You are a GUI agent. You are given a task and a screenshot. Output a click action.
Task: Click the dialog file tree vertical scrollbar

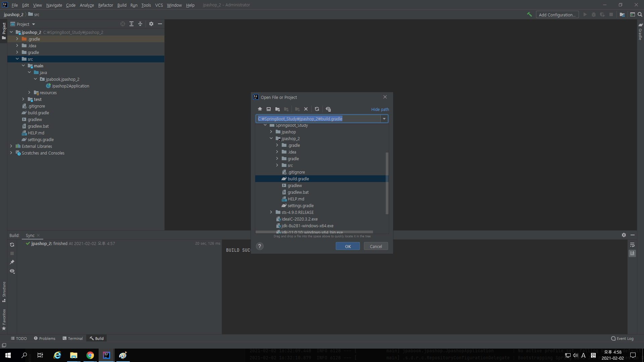[x=387, y=183]
